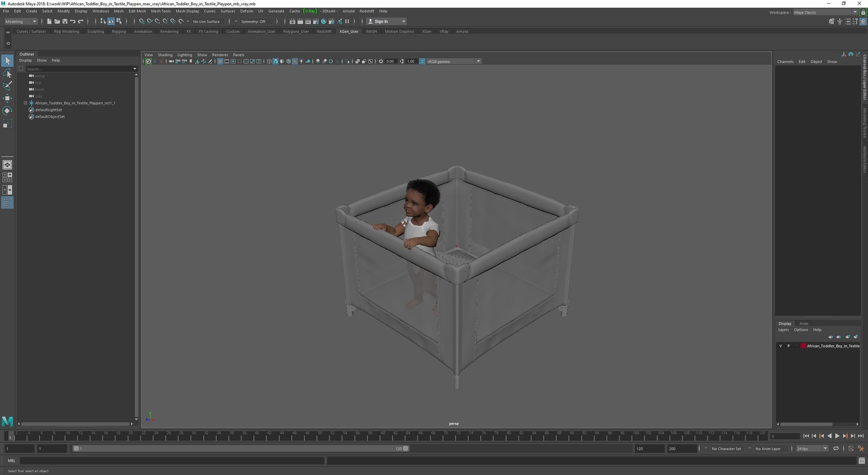Open a scene with folder icon

(57, 21)
